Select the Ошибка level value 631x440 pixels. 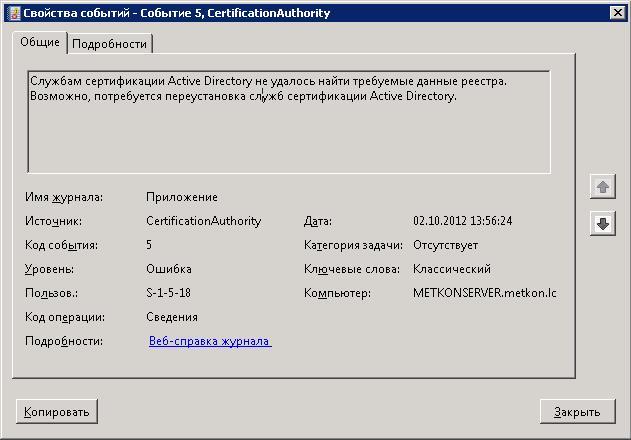pyautogui.click(x=168, y=269)
